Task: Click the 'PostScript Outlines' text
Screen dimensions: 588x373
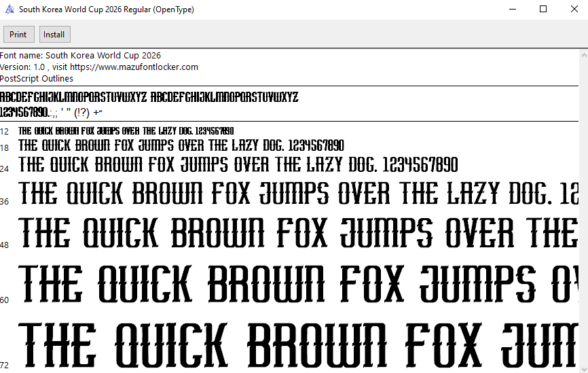Action: (37, 79)
